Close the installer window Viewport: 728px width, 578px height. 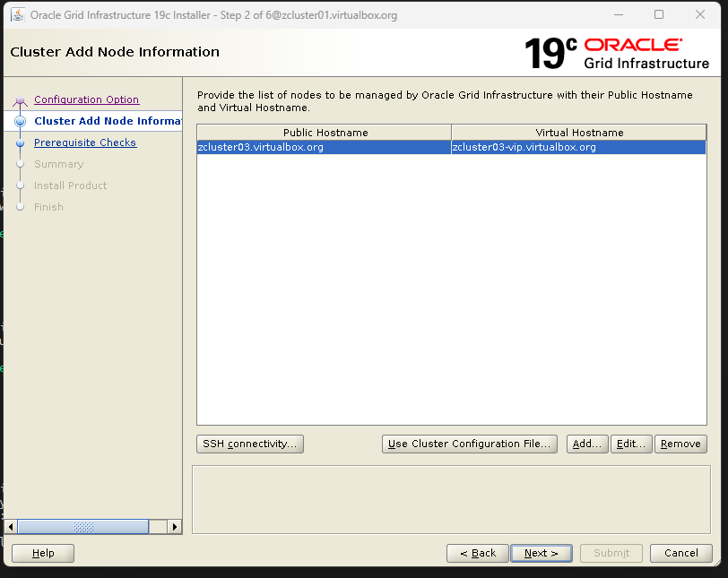[700, 15]
